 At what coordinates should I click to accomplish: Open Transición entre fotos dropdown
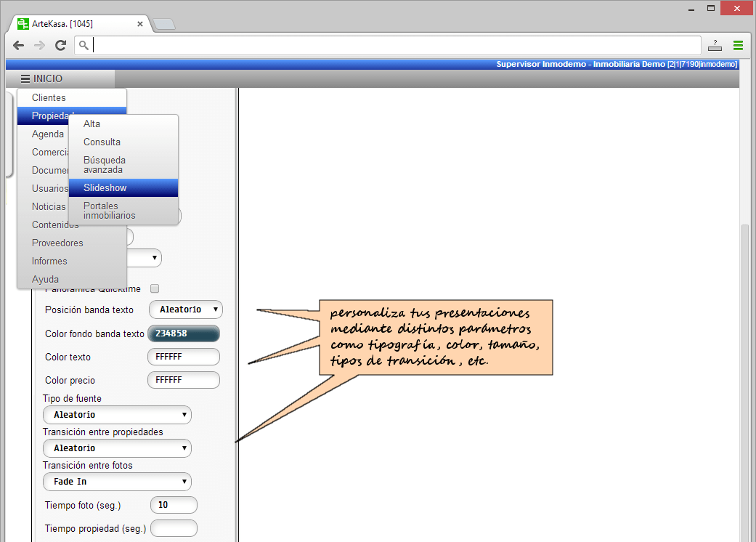pyautogui.click(x=117, y=482)
